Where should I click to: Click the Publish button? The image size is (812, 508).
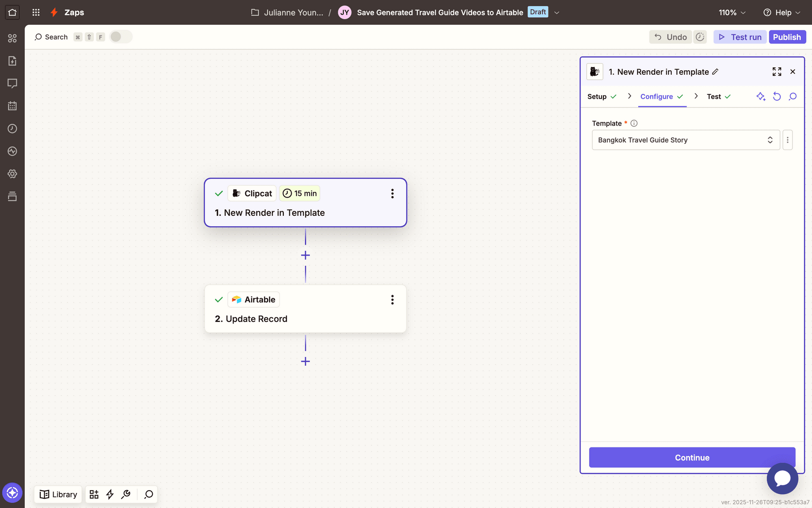787,37
